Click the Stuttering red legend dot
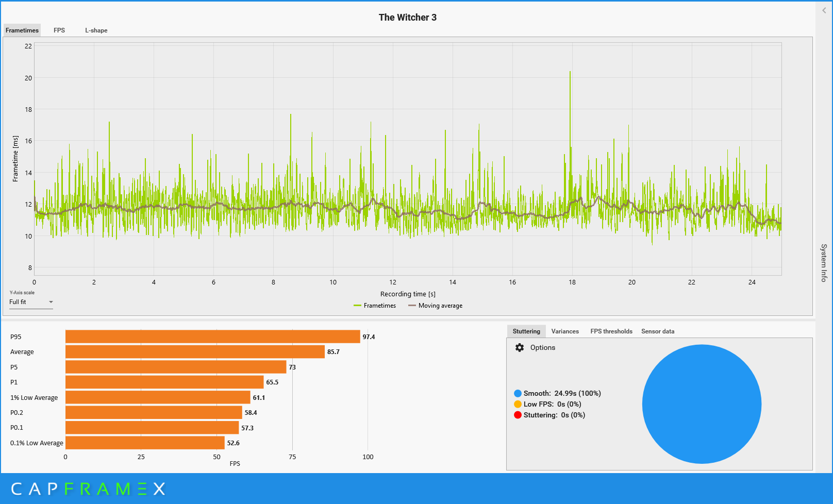Image resolution: width=833 pixels, height=504 pixels. 518,415
